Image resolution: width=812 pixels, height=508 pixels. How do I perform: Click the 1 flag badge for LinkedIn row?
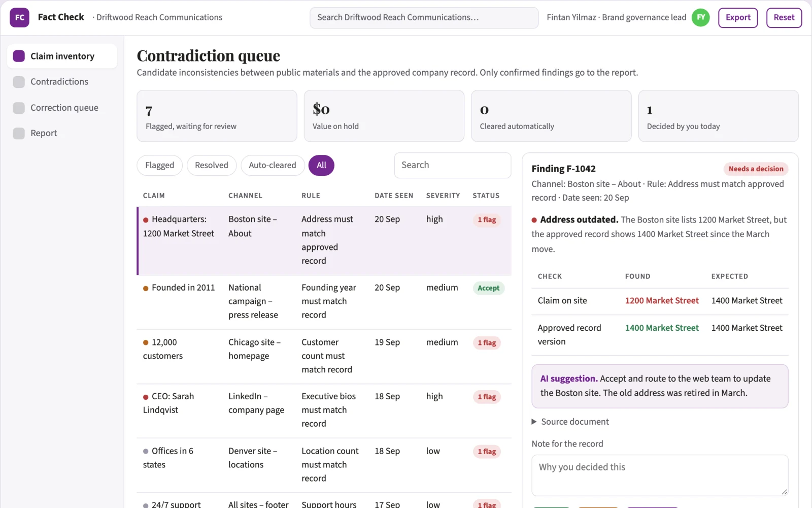[x=487, y=397]
